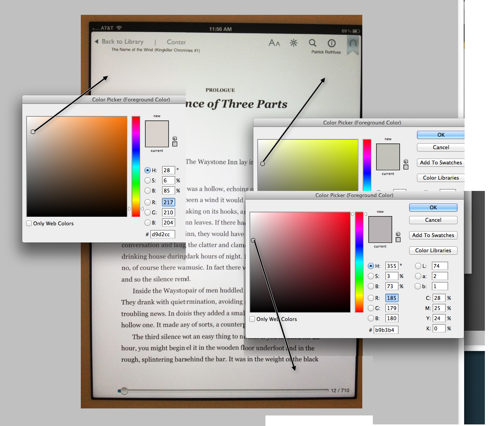The image size is (504, 426).
Task: Click the K field showing 0 percent
Action: (439, 328)
